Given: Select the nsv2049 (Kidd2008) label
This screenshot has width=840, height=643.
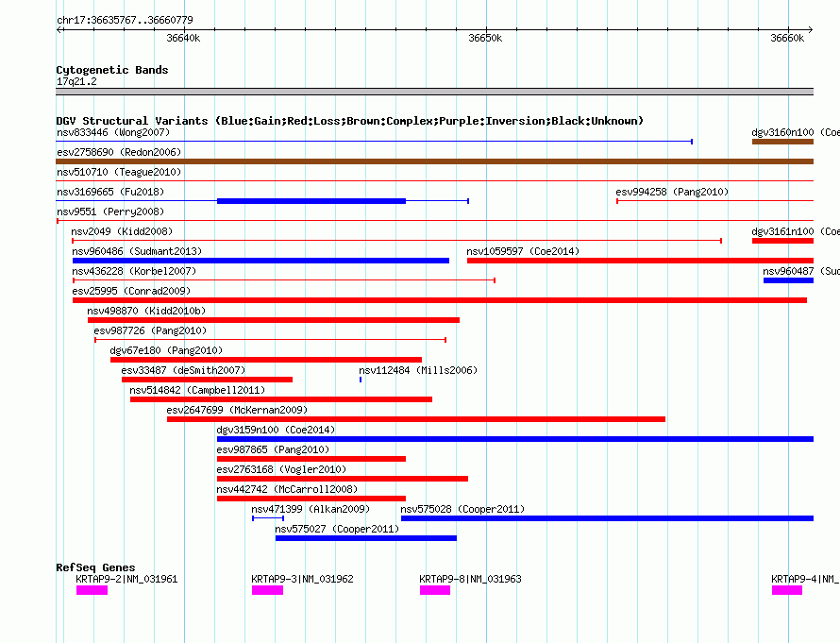Looking at the screenshot, I should [122, 231].
